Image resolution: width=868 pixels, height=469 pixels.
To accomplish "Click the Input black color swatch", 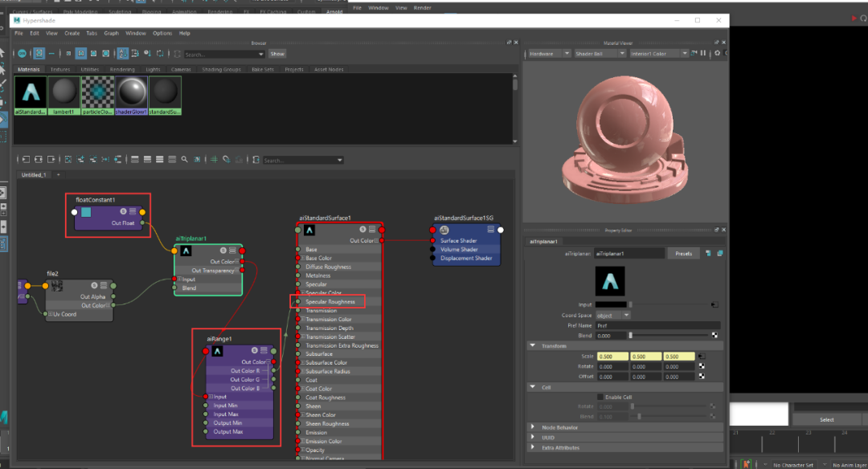I will coord(611,304).
